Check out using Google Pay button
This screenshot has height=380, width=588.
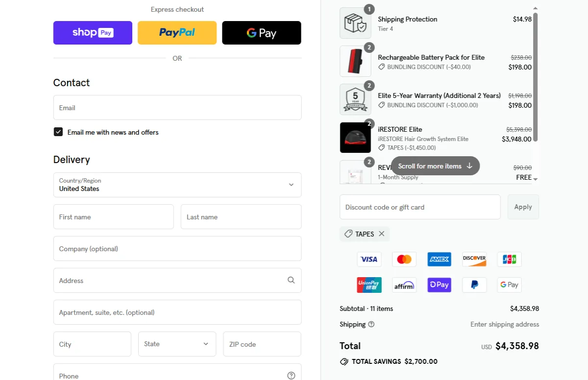pyautogui.click(x=262, y=33)
